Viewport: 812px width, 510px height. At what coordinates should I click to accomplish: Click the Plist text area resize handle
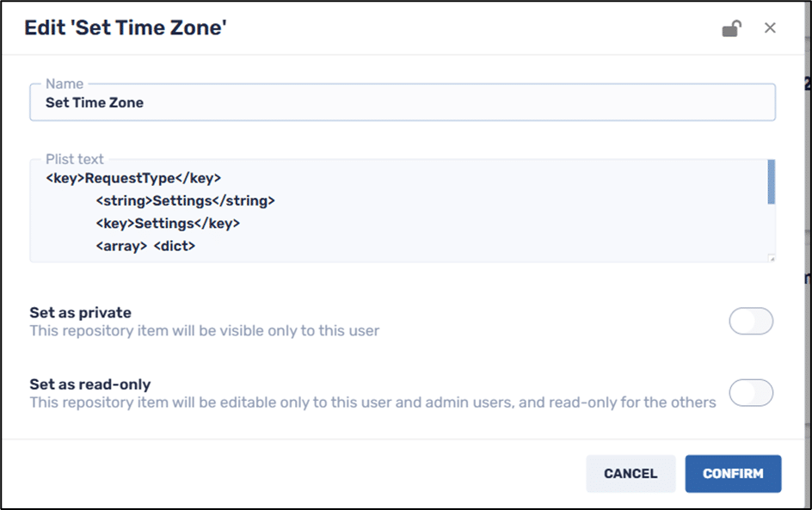pyautogui.click(x=771, y=257)
